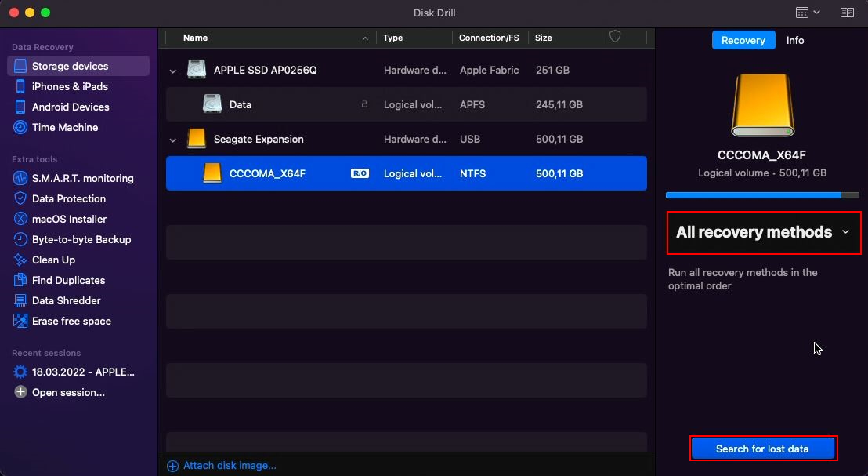Sort by Connection/FS column header

click(x=489, y=38)
